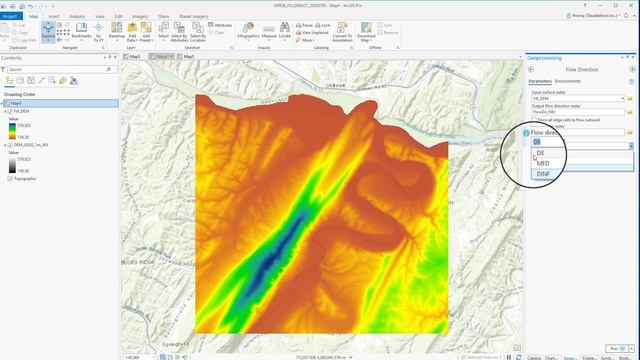
Task: Collapse the Fill_DEM layer legend
Action: (x=5, y=111)
